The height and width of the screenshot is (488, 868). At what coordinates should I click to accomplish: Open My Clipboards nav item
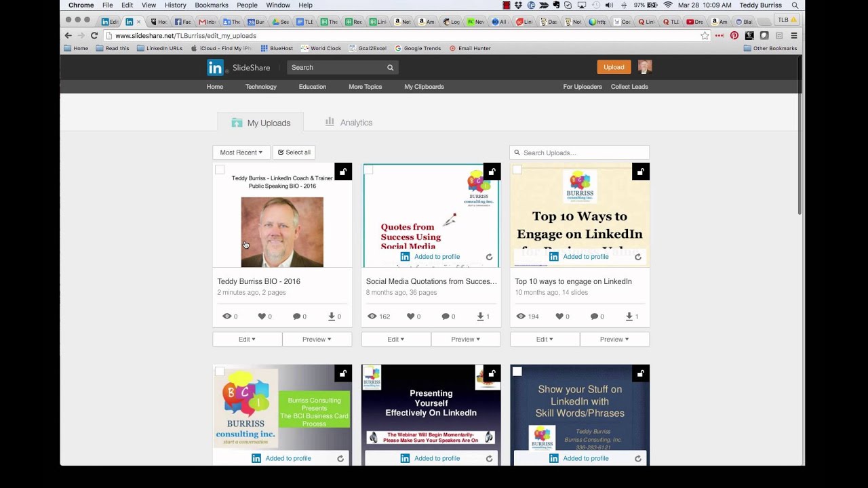(x=425, y=87)
